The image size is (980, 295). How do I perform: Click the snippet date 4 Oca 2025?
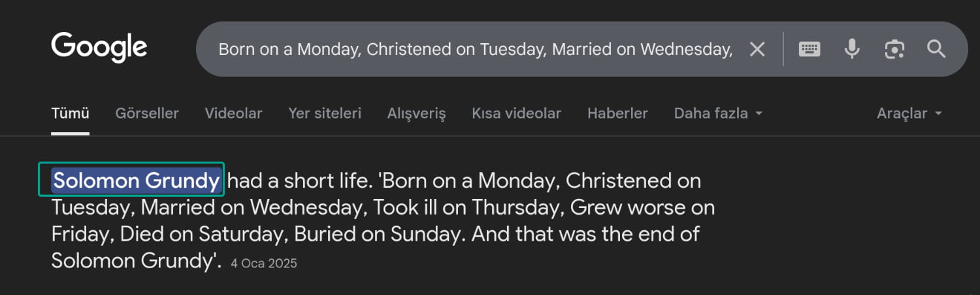coord(264,264)
